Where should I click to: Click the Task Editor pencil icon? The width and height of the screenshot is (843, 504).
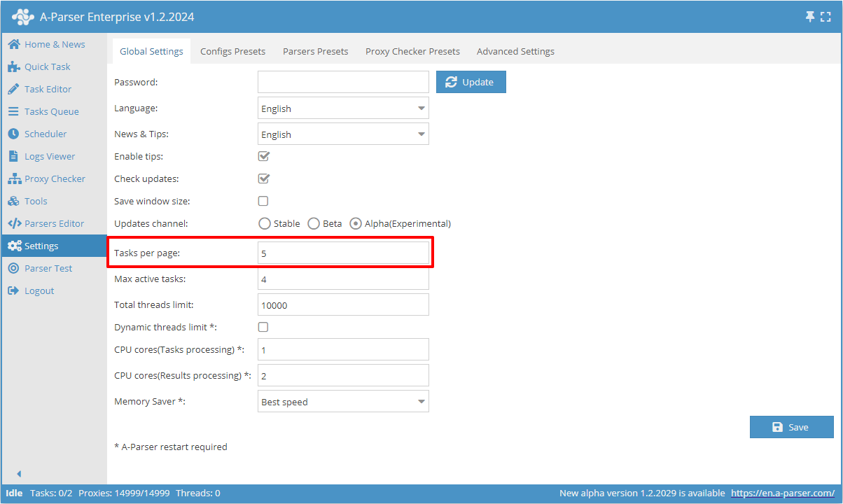pyautogui.click(x=13, y=90)
